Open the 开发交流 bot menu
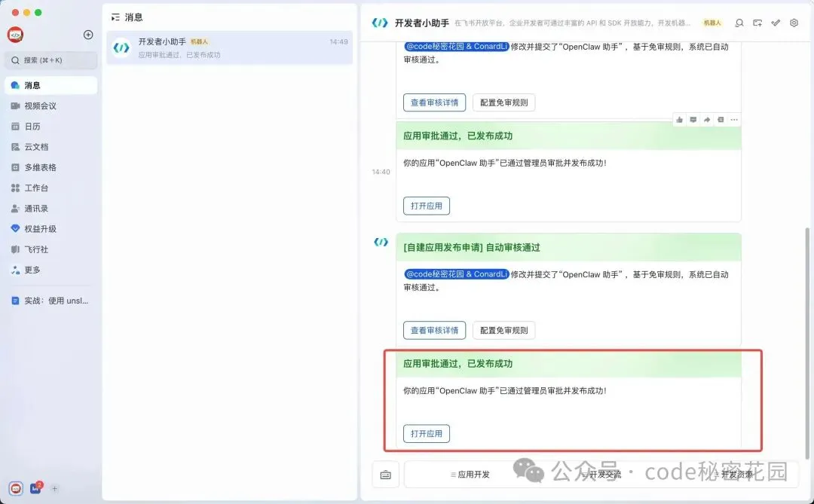Viewport: 814px width, 504px height. coord(601,475)
